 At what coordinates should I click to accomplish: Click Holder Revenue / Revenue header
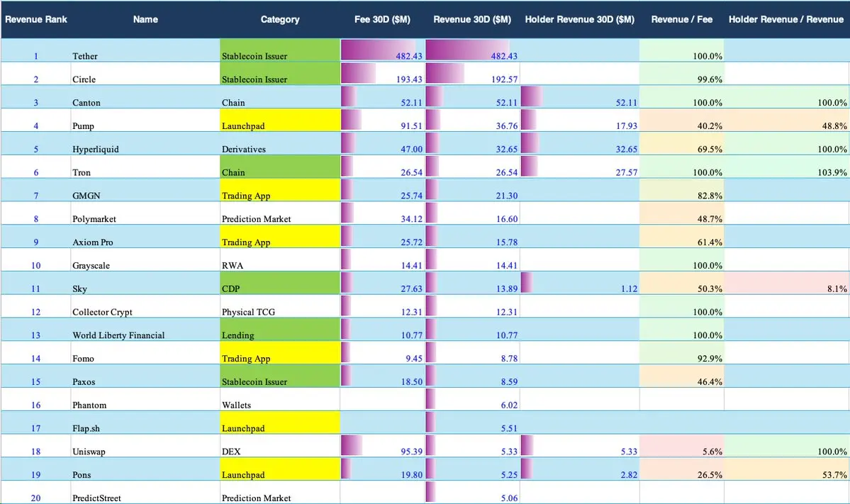pyautogui.click(x=786, y=20)
